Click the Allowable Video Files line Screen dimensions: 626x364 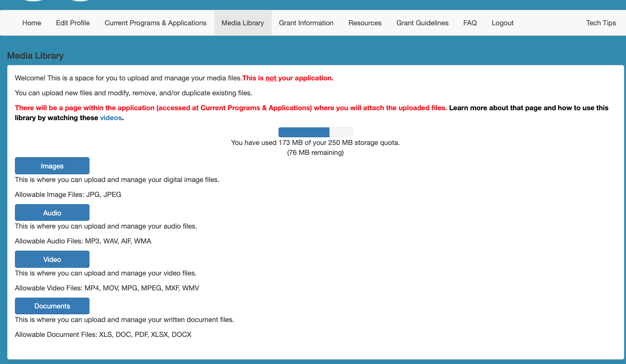click(107, 288)
